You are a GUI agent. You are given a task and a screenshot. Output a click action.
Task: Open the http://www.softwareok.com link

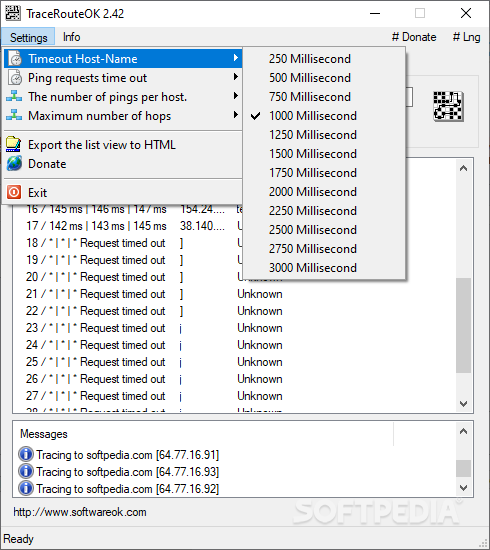point(80,512)
